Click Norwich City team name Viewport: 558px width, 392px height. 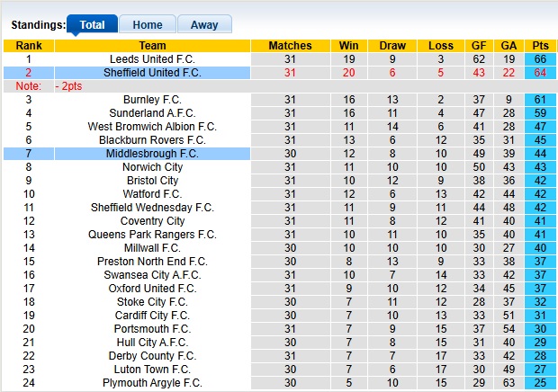point(152,167)
